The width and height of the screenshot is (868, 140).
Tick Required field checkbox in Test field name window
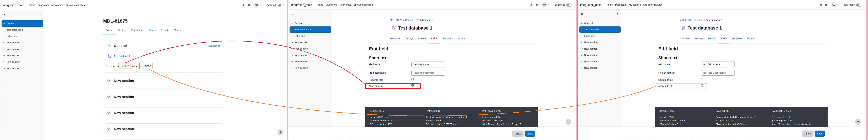tap(412, 79)
